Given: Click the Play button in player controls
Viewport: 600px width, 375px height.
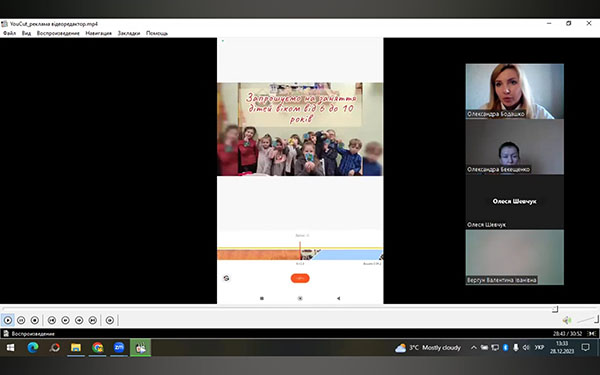Looking at the screenshot, I should coord(8,320).
